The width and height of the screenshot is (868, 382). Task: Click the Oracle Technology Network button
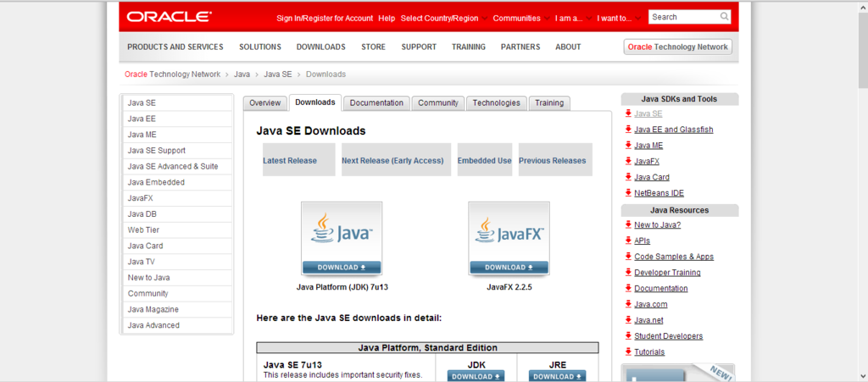(x=677, y=47)
